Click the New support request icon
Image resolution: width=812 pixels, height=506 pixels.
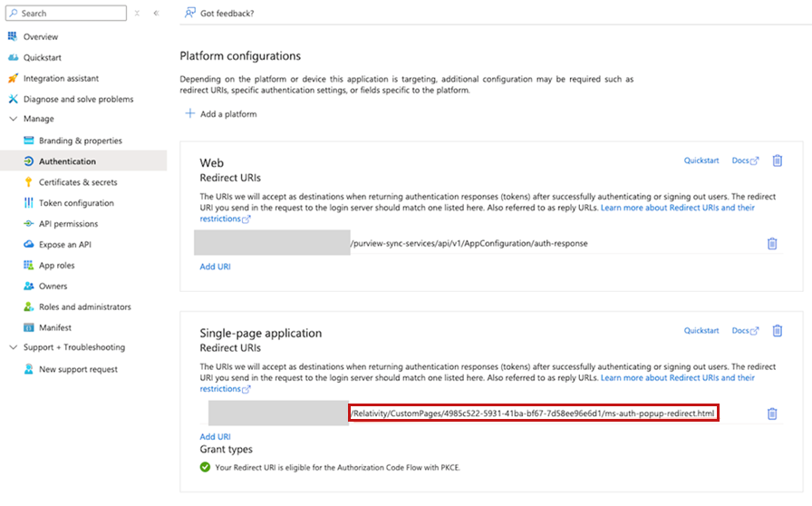[x=28, y=368]
